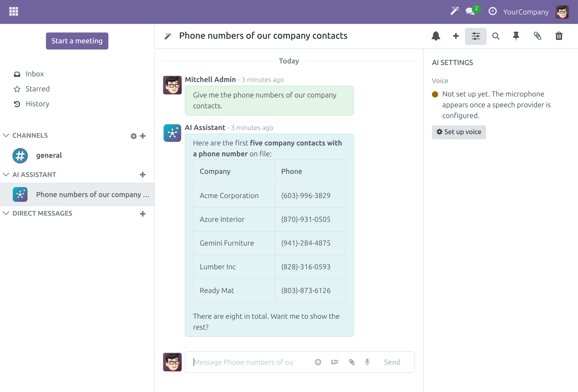
Task: Show pinned messages with pin icon
Action: 516,36
